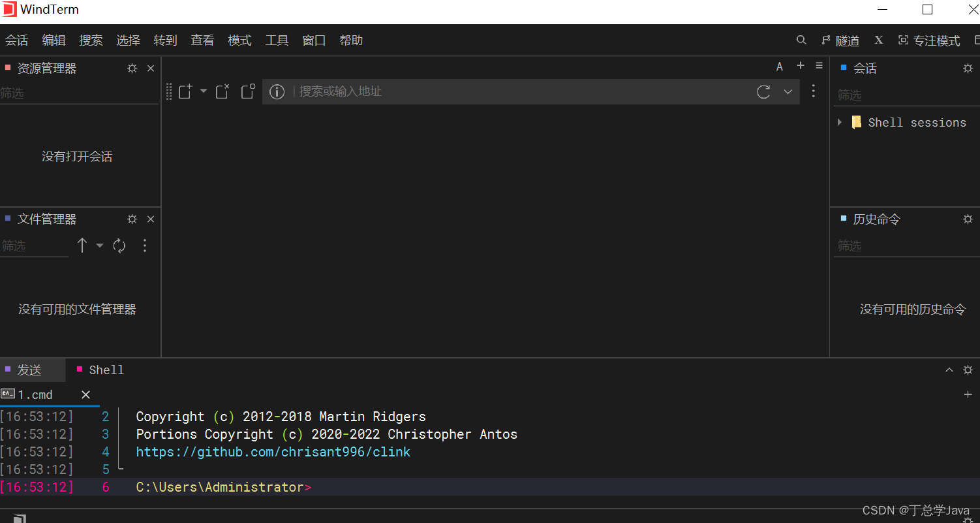The height and width of the screenshot is (523, 980).
Task: Open the 搜索 menu
Action: [x=91, y=40]
